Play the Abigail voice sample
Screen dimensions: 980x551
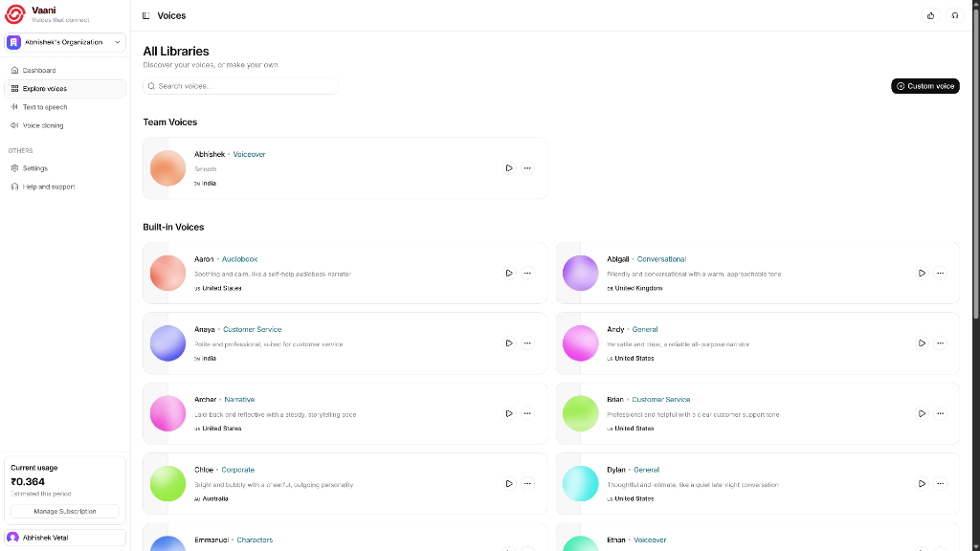pyautogui.click(x=922, y=273)
